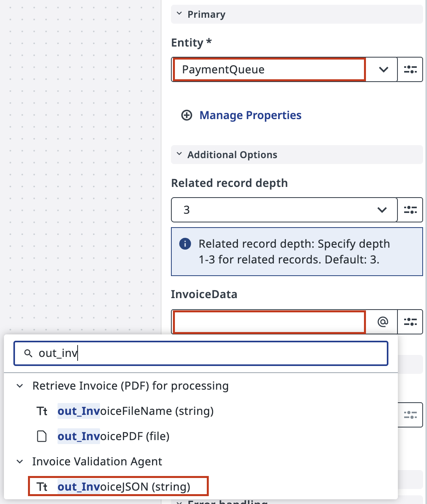Select out_InvoicePDF (file) variable

coord(113,436)
